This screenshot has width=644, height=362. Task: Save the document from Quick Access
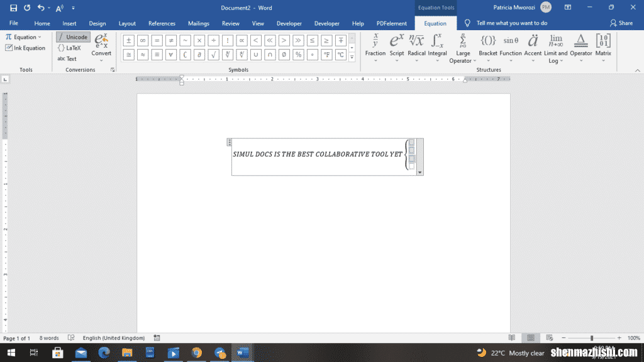14,8
